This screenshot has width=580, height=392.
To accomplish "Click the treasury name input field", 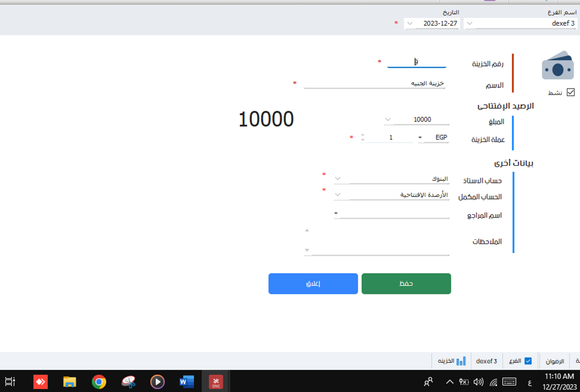I will point(374,83).
